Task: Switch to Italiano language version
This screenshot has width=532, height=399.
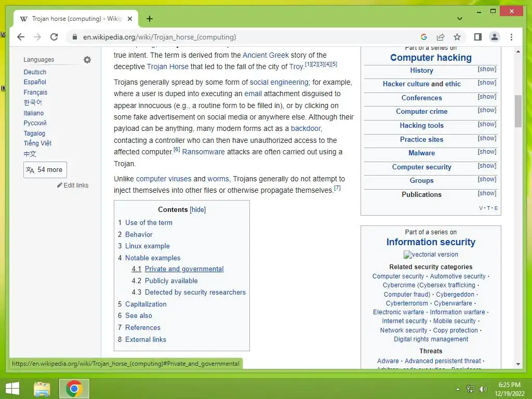Action: point(34,113)
